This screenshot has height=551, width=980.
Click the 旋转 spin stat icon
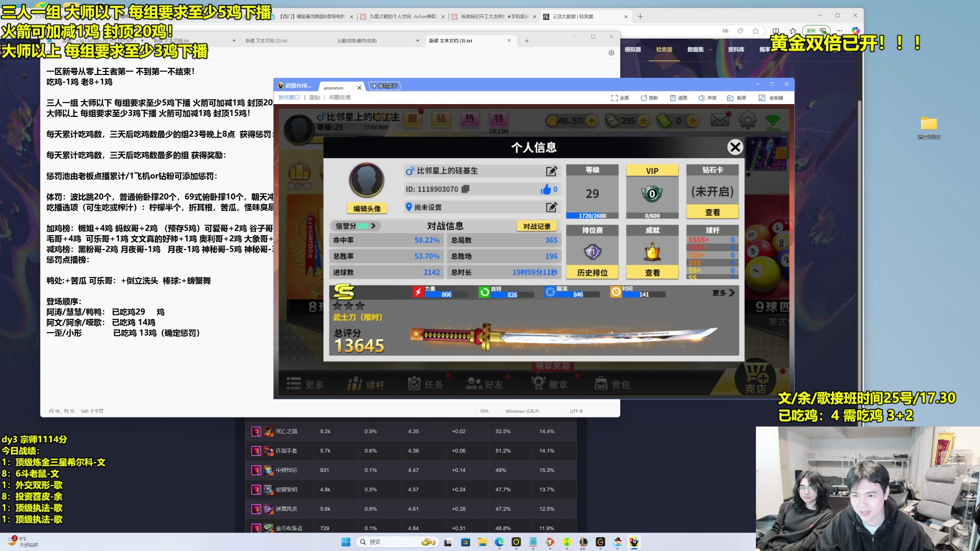[484, 292]
